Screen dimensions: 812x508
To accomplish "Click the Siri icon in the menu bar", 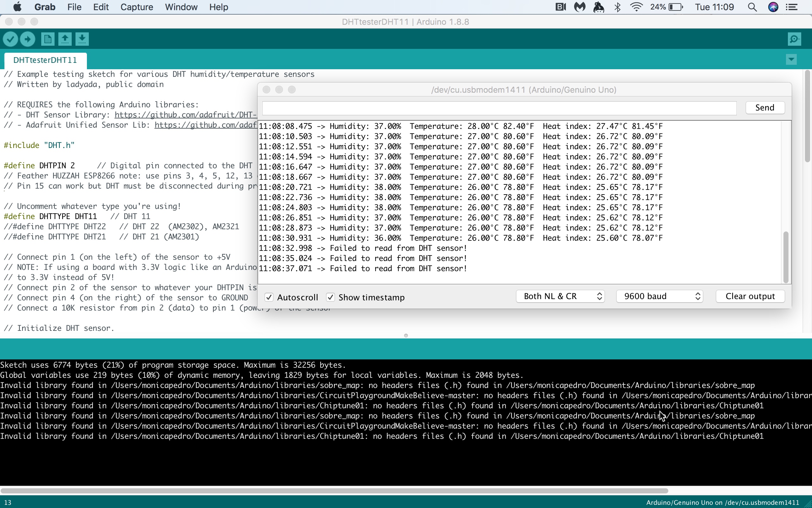I will pyautogui.click(x=773, y=7).
